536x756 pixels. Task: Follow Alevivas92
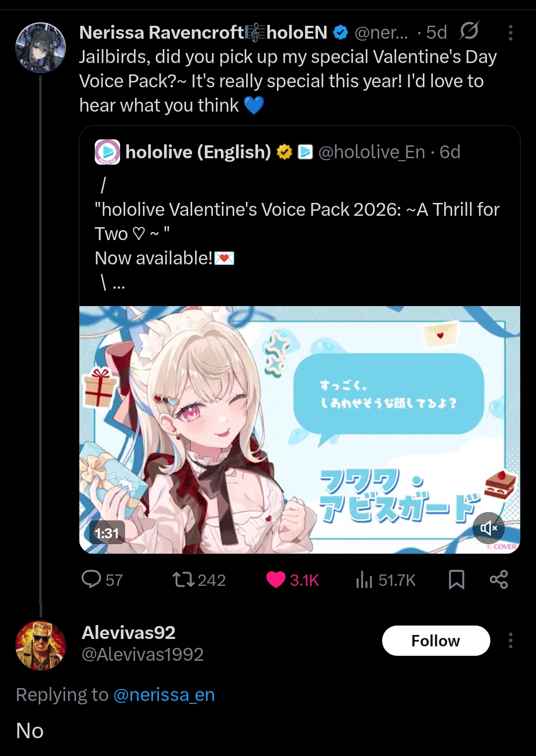pos(436,640)
